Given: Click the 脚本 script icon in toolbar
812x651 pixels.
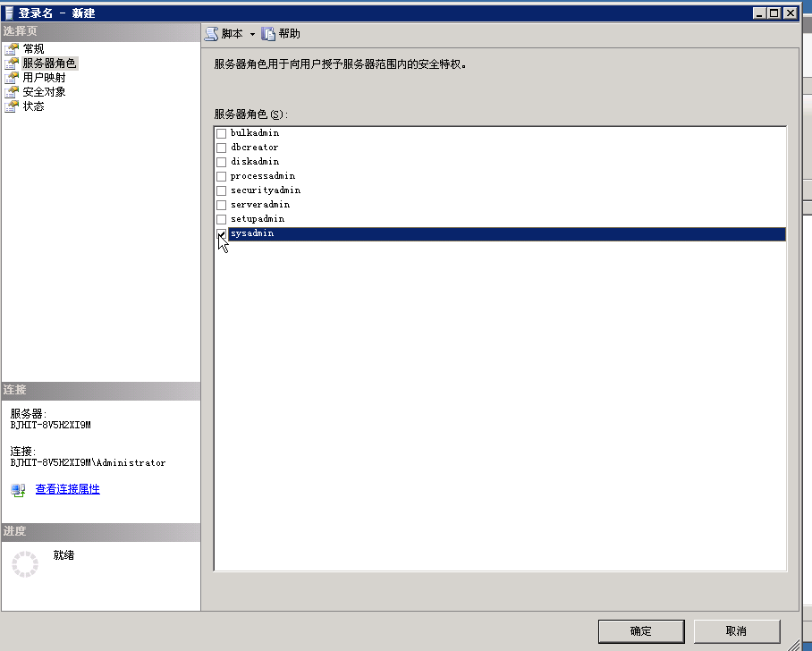Looking at the screenshot, I should tap(211, 34).
